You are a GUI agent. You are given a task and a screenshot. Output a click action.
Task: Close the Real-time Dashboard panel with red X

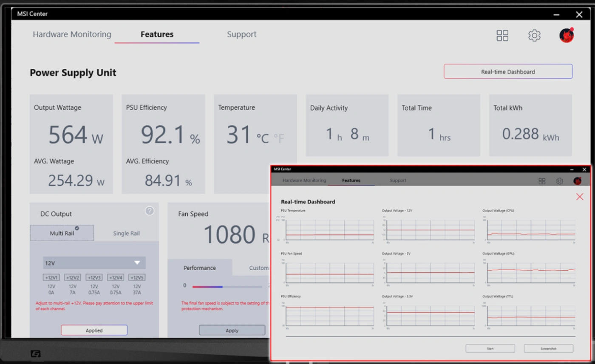[580, 197]
